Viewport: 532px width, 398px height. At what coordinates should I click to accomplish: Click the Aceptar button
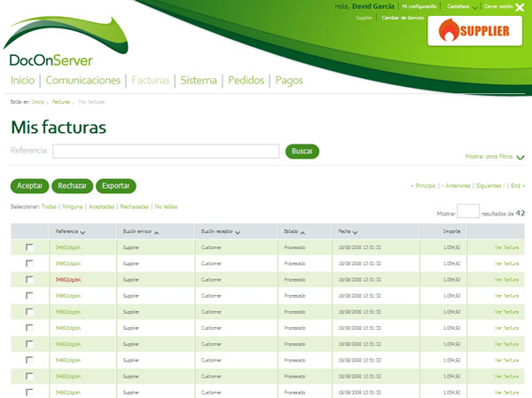point(29,186)
